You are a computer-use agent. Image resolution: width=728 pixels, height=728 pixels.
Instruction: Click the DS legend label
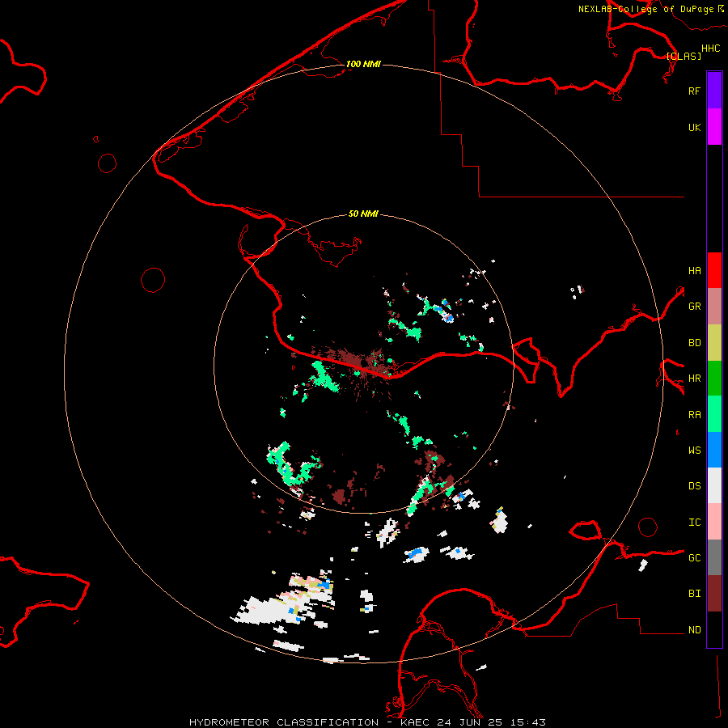tap(694, 486)
